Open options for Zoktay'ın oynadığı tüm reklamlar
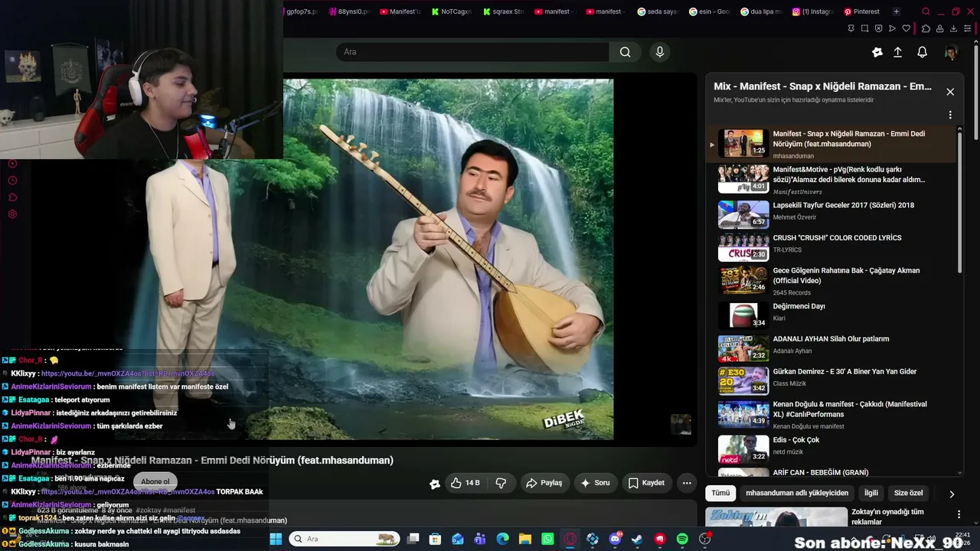Image resolution: width=980 pixels, height=551 pixels. 959,515
